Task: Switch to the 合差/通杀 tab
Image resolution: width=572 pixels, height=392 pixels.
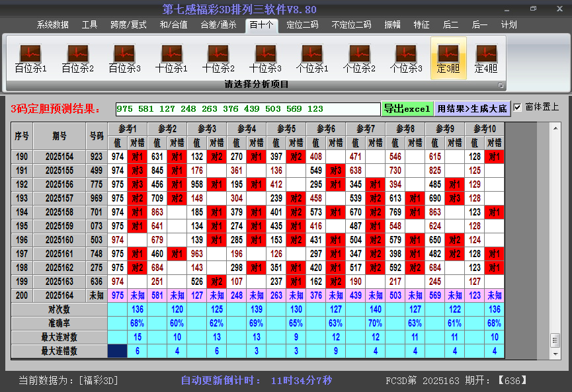Action: click(x=218, y=25)
